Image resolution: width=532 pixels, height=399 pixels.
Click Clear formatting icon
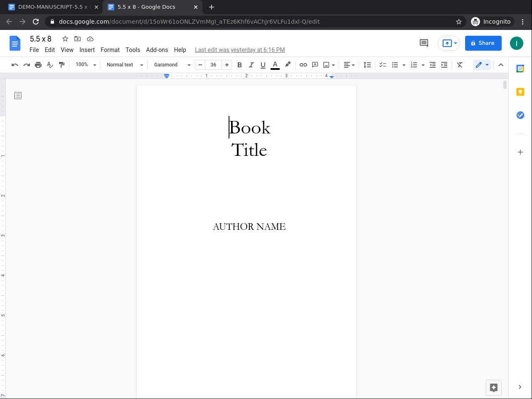[460, 65]
